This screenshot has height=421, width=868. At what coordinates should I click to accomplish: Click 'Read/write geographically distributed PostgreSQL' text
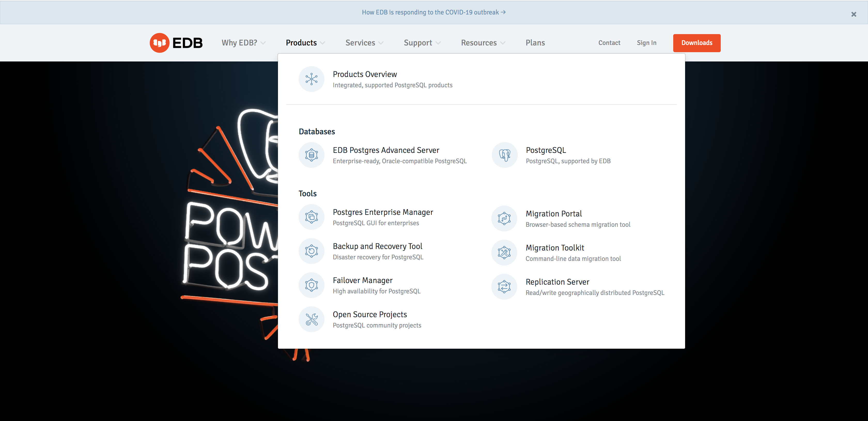click(595, 293)
